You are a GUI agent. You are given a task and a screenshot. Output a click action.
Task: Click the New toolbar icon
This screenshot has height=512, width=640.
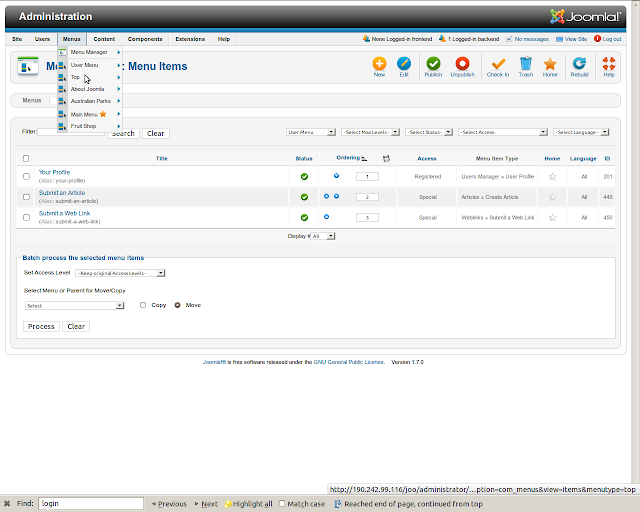[379, 64]
